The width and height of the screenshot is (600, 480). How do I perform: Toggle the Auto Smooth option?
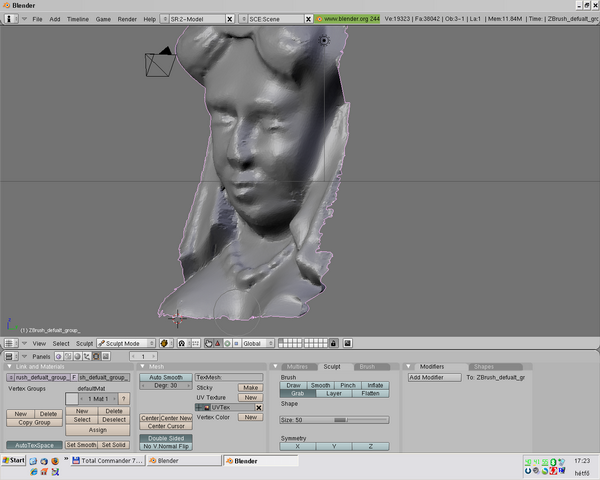(165, 377)
